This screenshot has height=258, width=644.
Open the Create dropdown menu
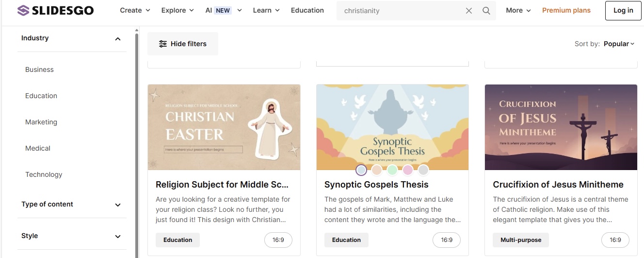pos(135,10)
